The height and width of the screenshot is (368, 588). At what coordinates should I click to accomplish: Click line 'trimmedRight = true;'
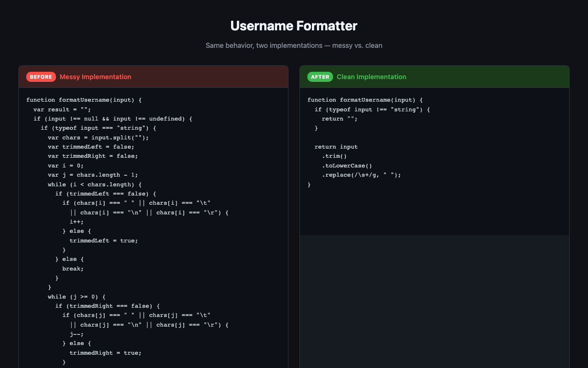click(x=106, y=353)
